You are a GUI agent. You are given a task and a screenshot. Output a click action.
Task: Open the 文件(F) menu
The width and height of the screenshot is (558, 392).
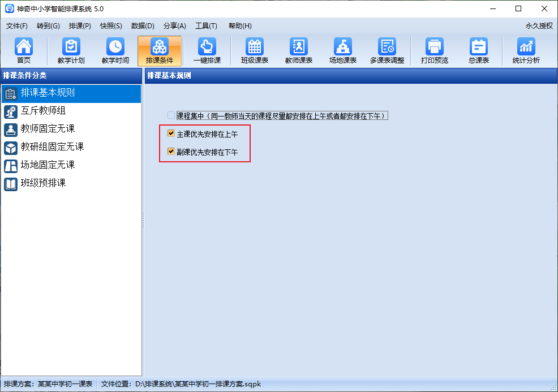point(17,26)
